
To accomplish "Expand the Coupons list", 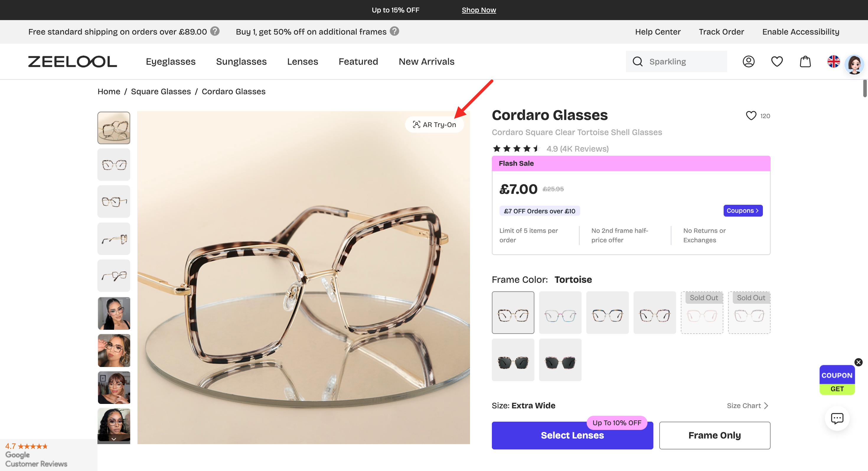I will 743,211.
